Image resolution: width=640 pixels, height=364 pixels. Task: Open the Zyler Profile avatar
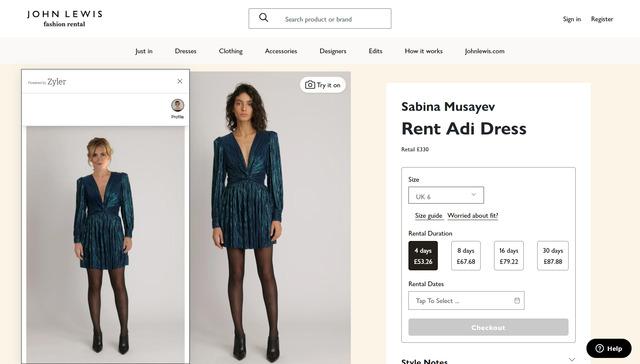177,105
